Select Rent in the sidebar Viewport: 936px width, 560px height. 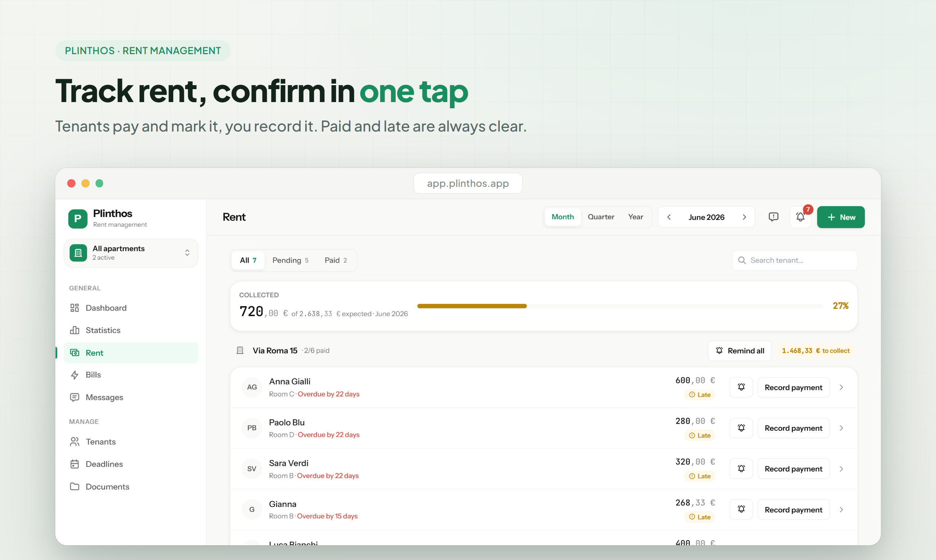pos(131,353)
